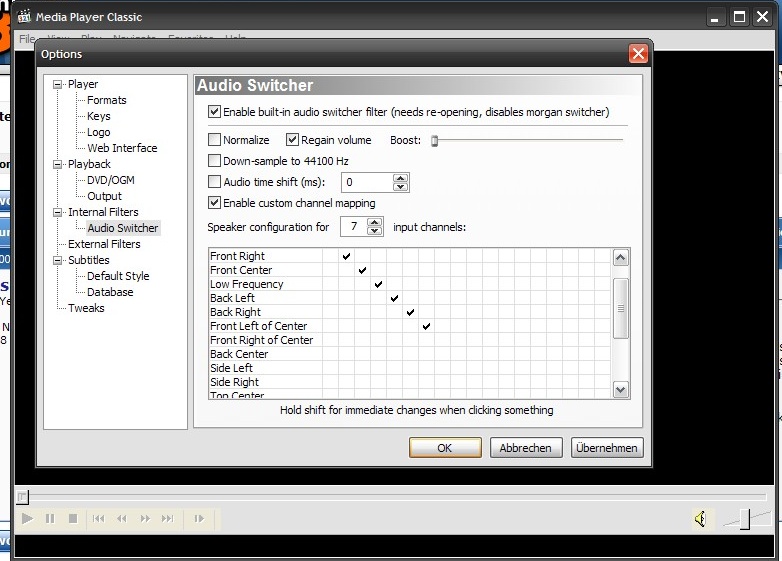Screen dimensions: 782x561
Task: Increase input channels count
Action: point(375,222)
